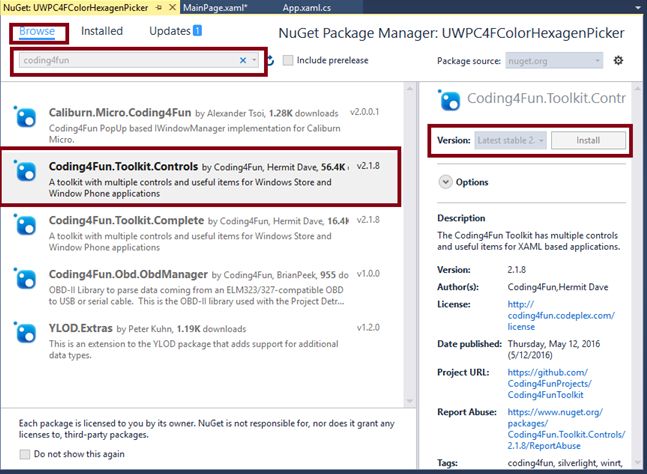Click the Coding4Fun.Obd.ObdManager package icon
Screen dimensions: 647x474
click(x=26, y=279)
